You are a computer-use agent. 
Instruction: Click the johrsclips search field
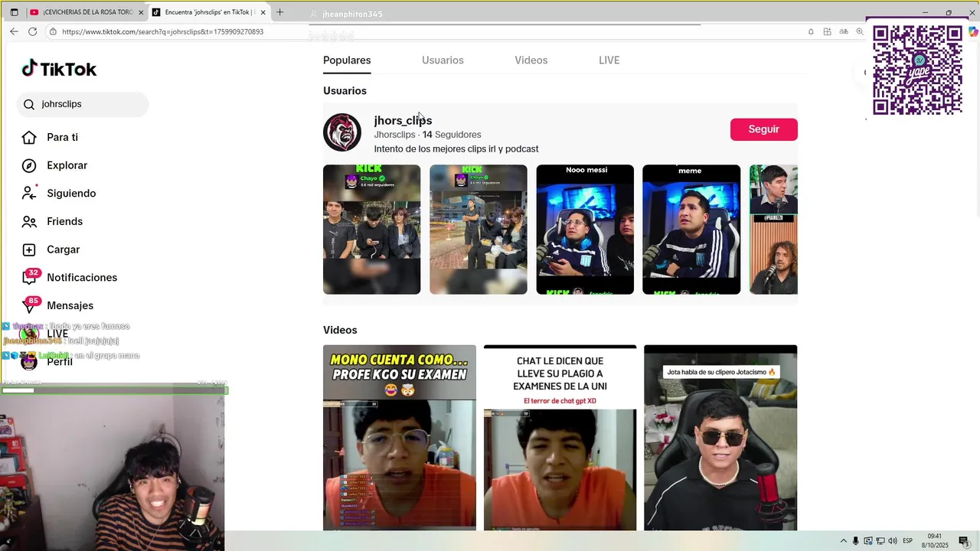pos(83,104)
